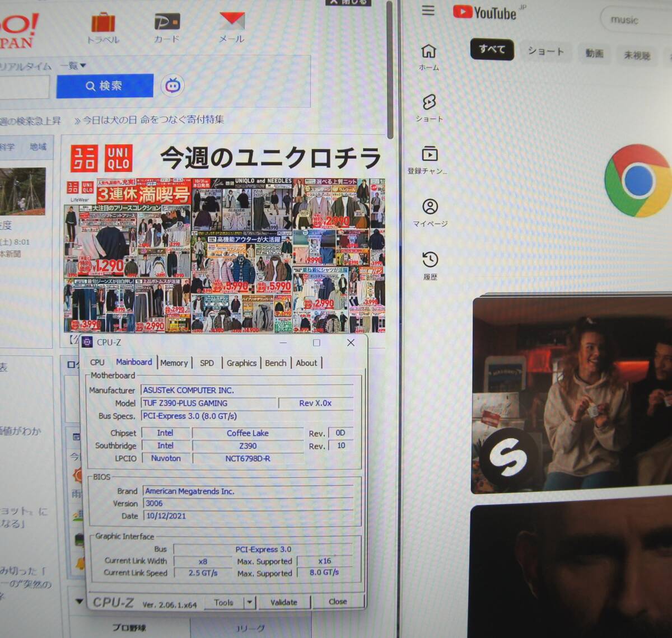Click the Validate button in CPU-Z
Screen dimensions: 672x638
coord(283,602)
